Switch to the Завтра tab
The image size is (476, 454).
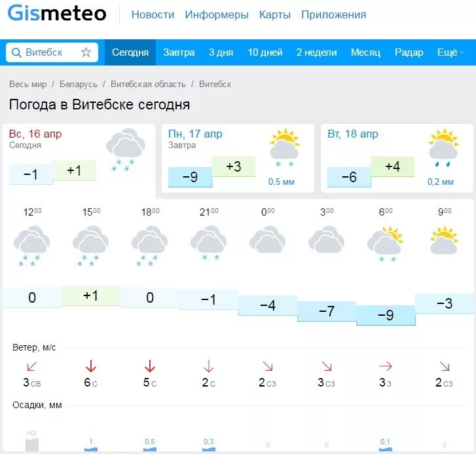[179, 52]
